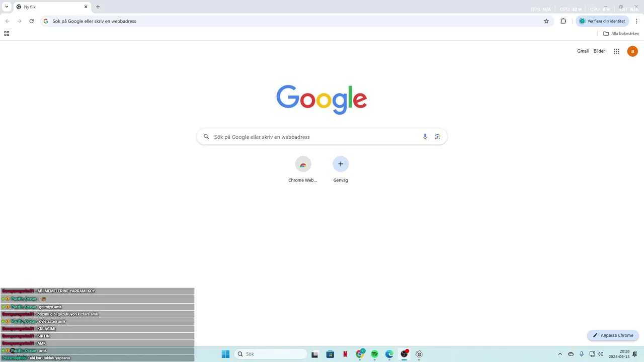
Task: Click the magnifier icon in Google search box
Action: pos(206,137)
